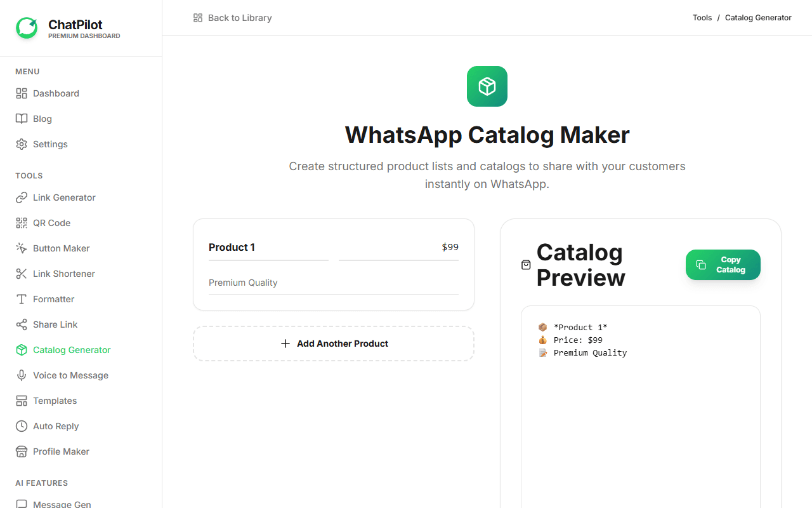The image size is (812, 508).
Task: Open the QR Code tool
Action: point(53,223)
